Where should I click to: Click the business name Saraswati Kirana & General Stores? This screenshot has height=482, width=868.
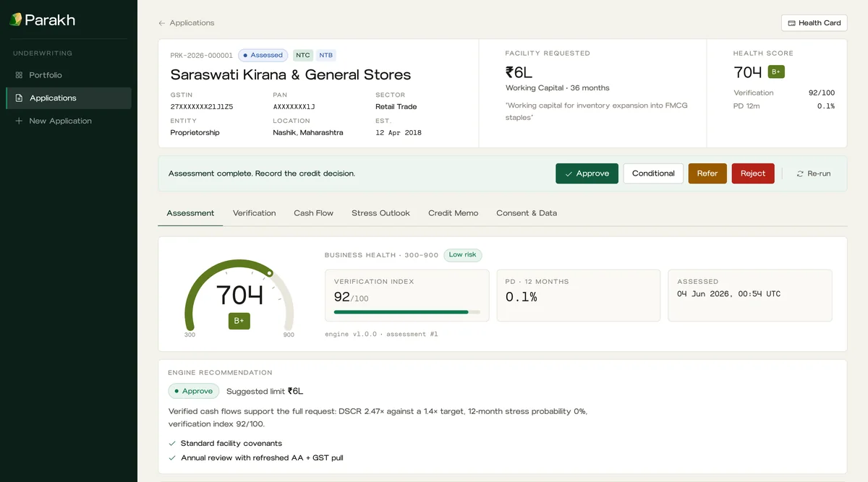(x=291, y=75)
